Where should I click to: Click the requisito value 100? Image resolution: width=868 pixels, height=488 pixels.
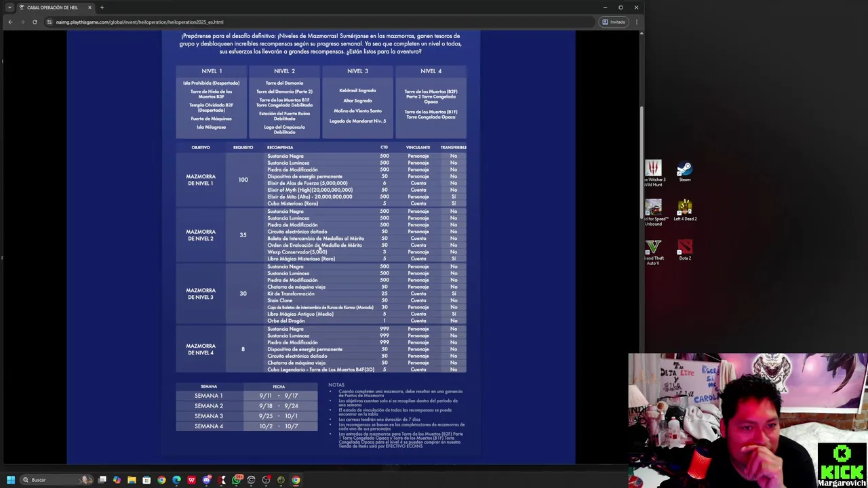coord(243,180)
